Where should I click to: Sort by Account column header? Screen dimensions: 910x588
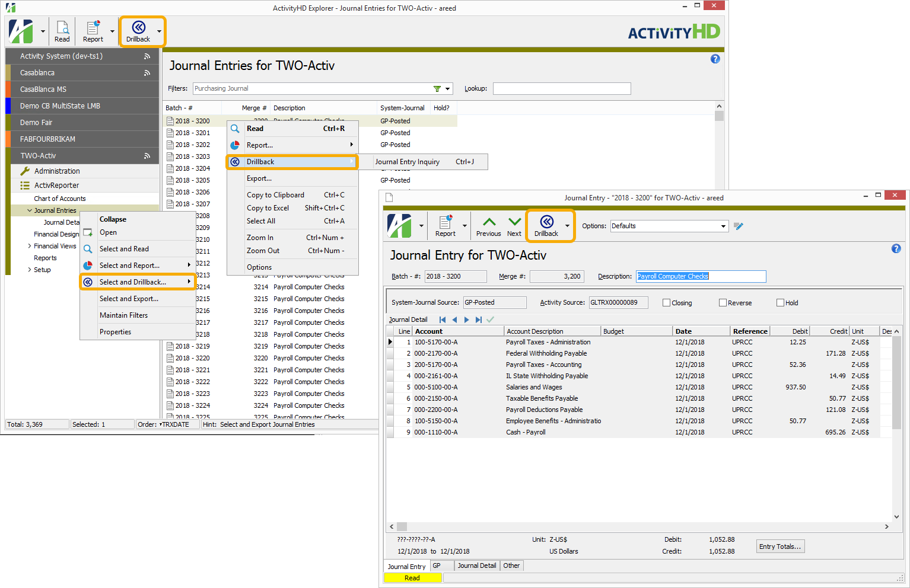[459, 331]
